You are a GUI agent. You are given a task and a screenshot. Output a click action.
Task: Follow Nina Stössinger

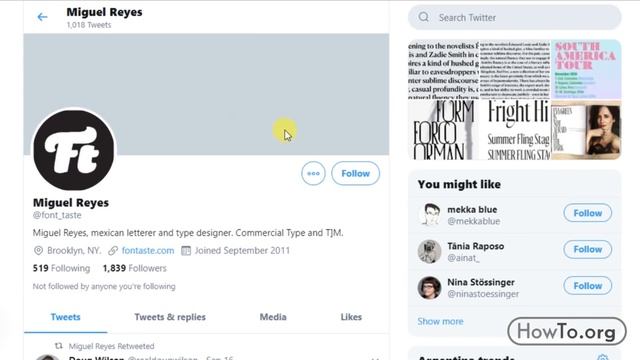(x=588, y=286)
